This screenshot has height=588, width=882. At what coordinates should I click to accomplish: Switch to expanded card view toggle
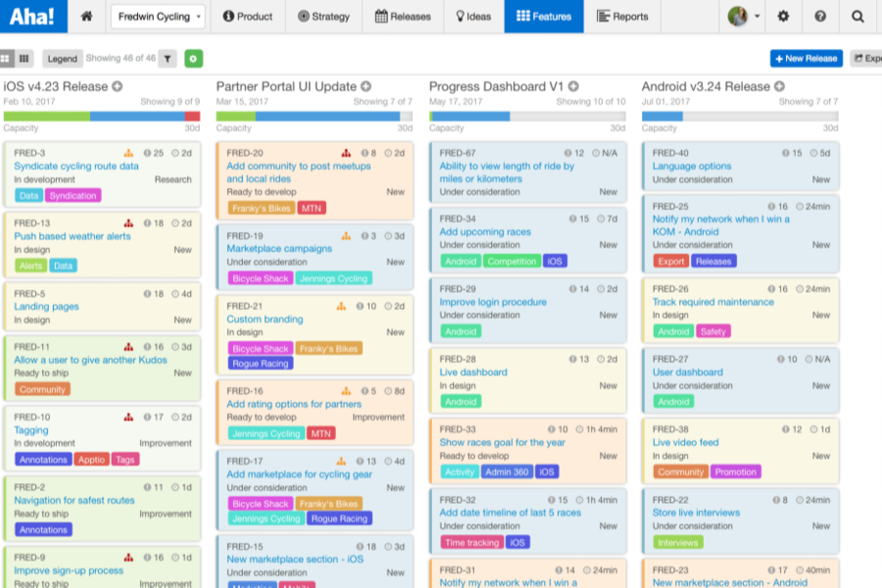click(7, 59)
